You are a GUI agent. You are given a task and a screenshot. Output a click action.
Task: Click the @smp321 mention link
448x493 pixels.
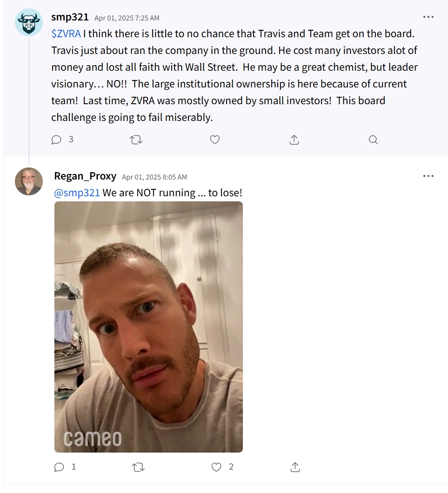77,193
